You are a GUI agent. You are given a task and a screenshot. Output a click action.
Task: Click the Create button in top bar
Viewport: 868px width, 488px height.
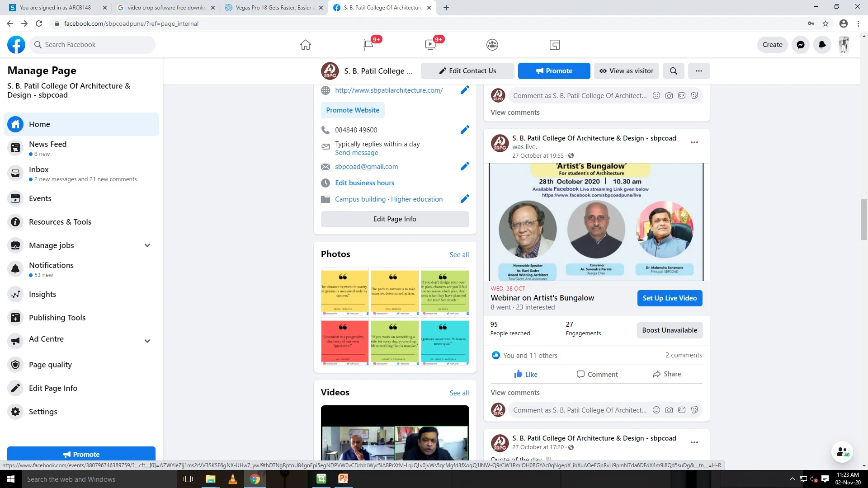click(x=773, y=45)
